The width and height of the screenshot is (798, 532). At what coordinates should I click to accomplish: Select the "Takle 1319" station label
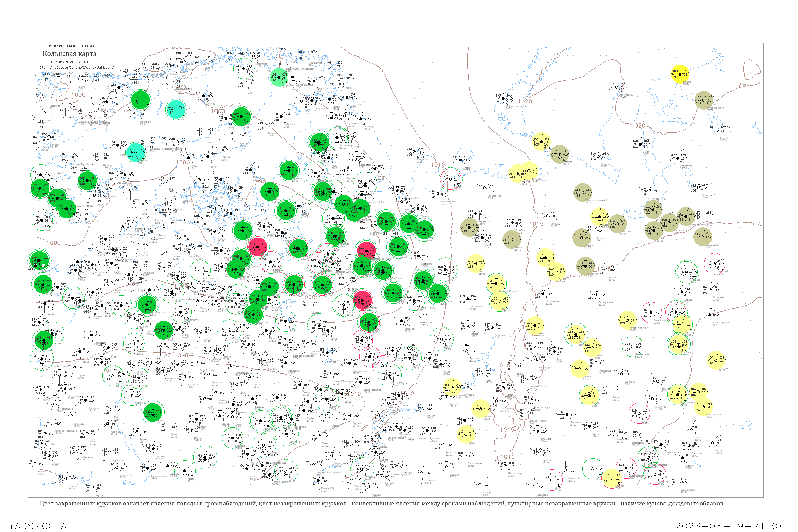click(46, 87)
